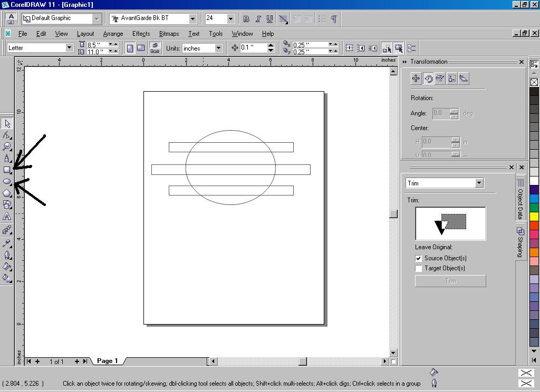Screen dimensions: 540x392
Task: Enable the Target Object(s) checkbox
Action: click(418, 268)
